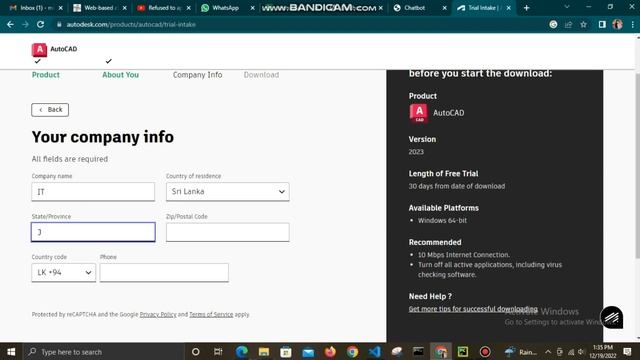Click 'Windows 64-bit' platform text
Image resolution: width=640 pixels, height=360 pixels.
[442, 220]
